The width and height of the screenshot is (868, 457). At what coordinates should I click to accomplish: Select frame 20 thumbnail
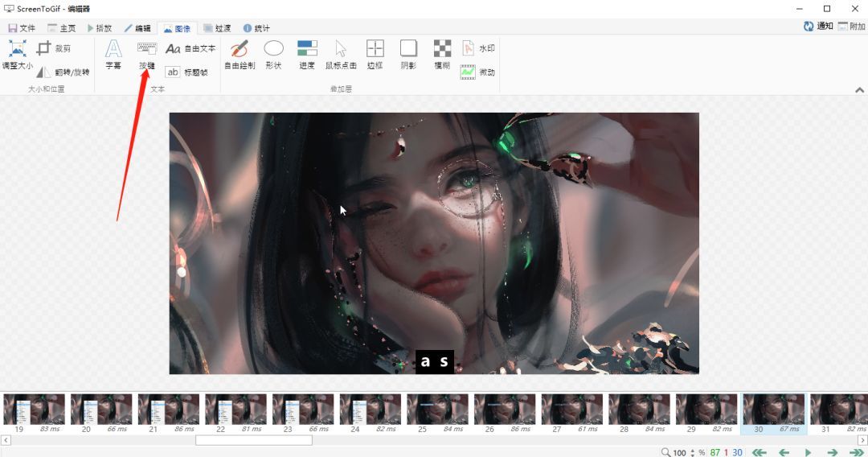101,414
